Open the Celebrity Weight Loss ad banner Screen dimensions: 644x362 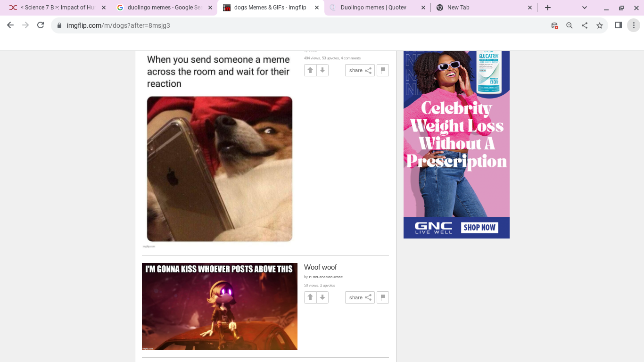(456, 144)
